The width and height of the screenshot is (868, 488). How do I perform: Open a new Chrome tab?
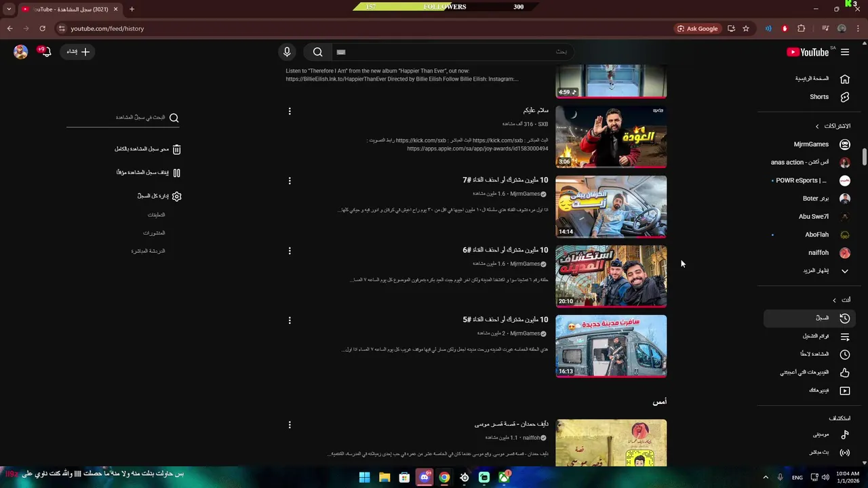(x=132, y=9)
